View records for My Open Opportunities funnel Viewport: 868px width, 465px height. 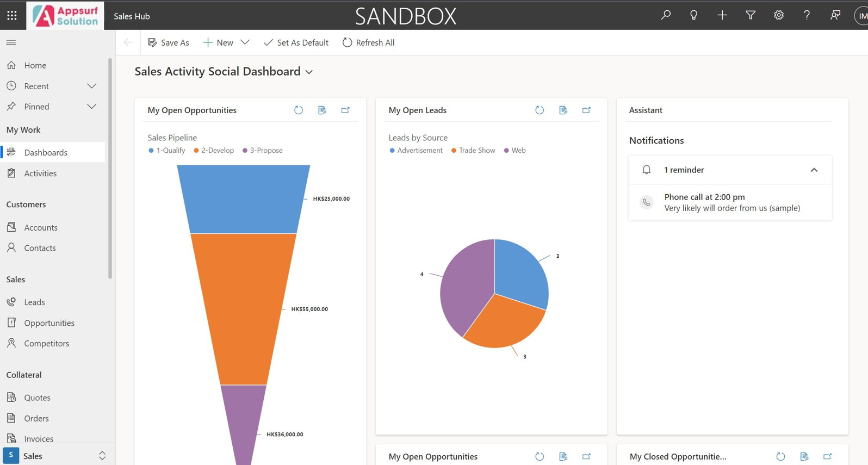[x=322, y=110]
